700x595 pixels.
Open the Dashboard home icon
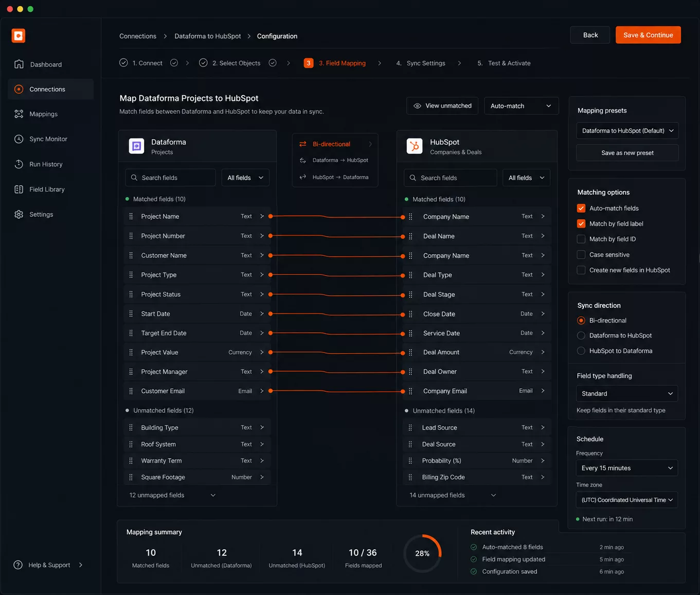click(19, 64)
